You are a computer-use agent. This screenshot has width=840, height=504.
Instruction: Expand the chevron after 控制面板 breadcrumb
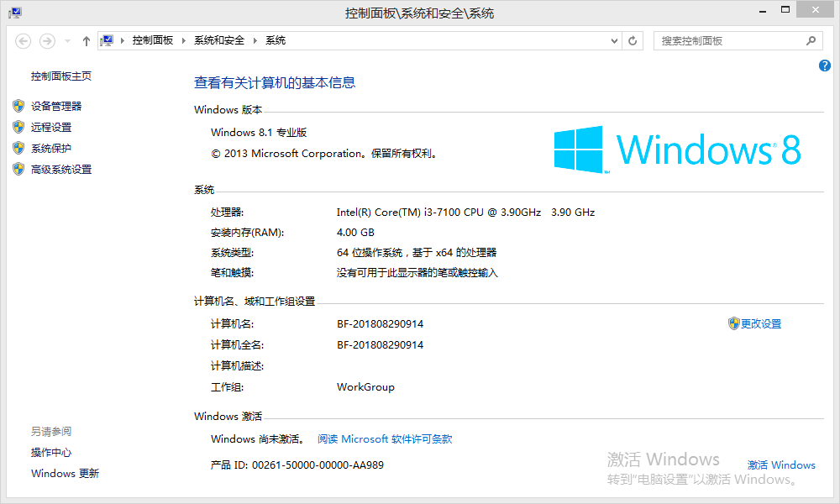pyautogui.click(x=183, y=40)
